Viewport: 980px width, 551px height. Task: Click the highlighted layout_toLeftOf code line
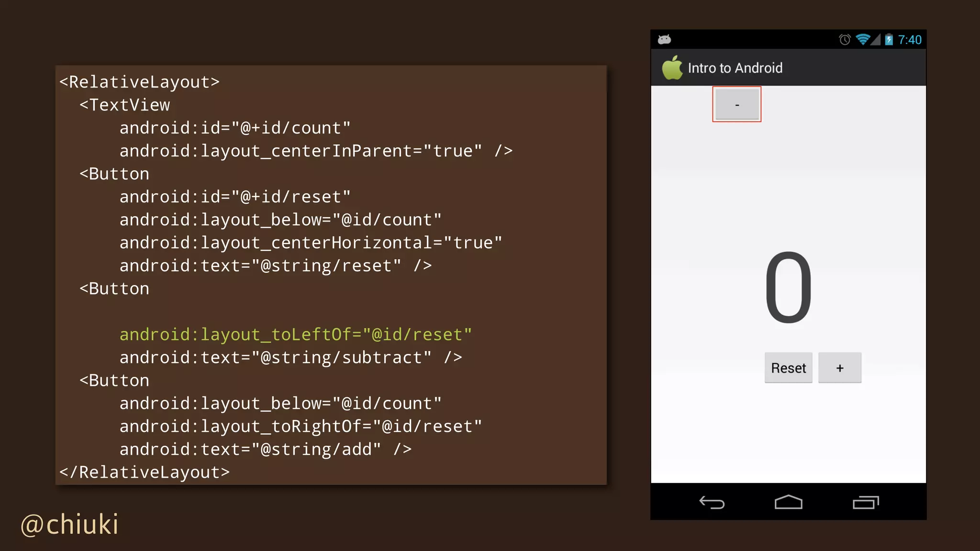tap(295, 334)
